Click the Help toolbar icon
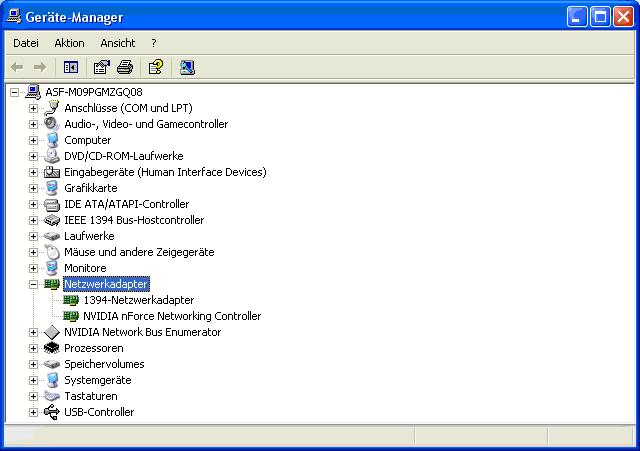Viewport: 640px width, 451px height. coord(156,67)
